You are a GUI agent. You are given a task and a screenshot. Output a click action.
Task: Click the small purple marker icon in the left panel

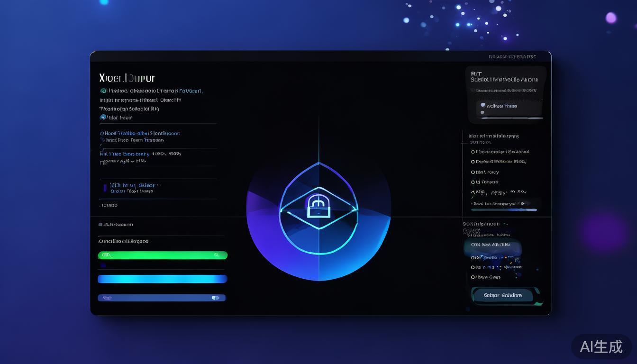pos(105,188)
